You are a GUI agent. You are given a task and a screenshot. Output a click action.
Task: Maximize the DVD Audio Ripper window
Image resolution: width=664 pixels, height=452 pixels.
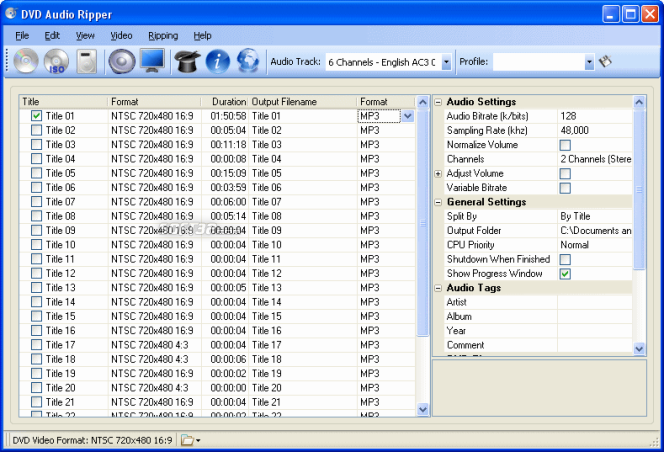(x=630, y=14)
